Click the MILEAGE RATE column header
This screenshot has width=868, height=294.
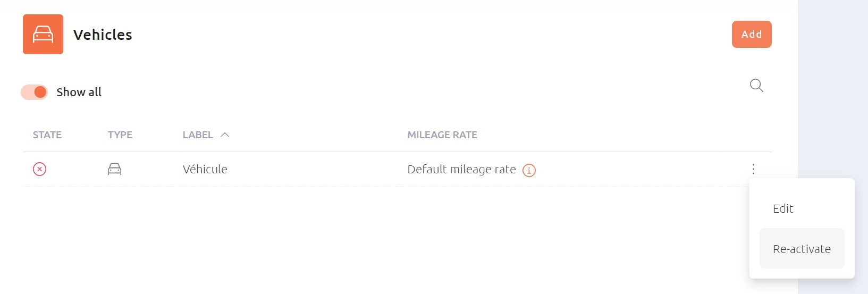point(442,135)
